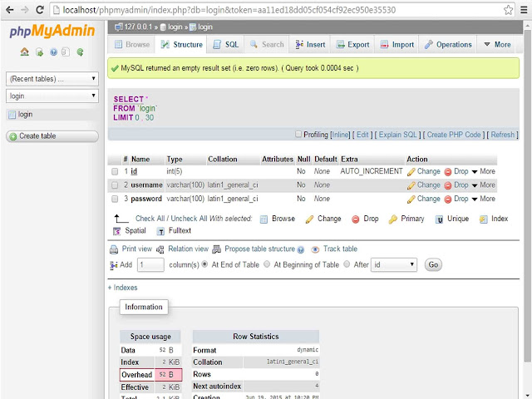The width and height of the screenshot is (532, 399).
Task: Click the Inline edit link
Action: [340, 135]
